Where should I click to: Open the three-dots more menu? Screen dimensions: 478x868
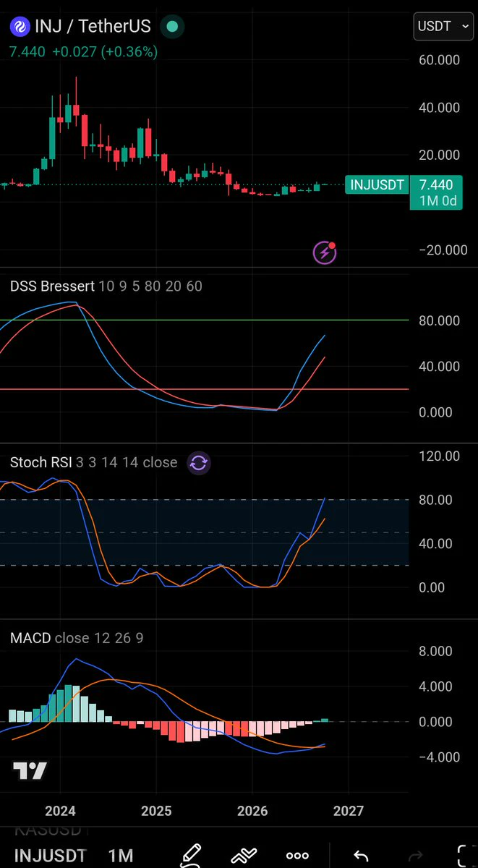(298, 856)
